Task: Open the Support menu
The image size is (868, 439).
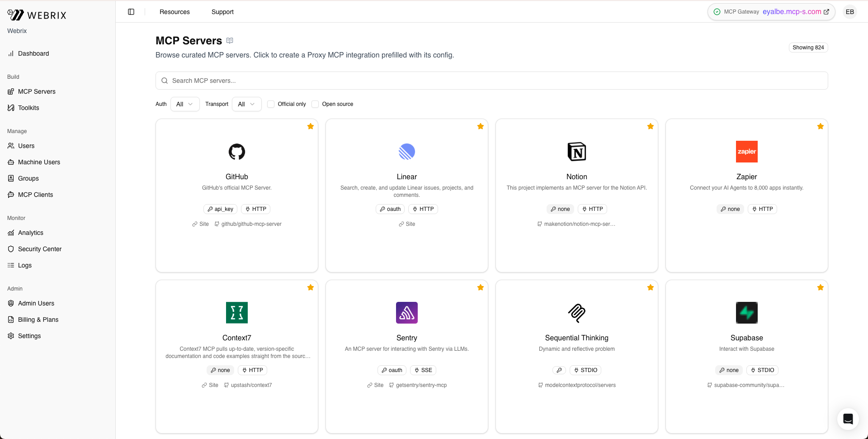Action: point(222,12)
